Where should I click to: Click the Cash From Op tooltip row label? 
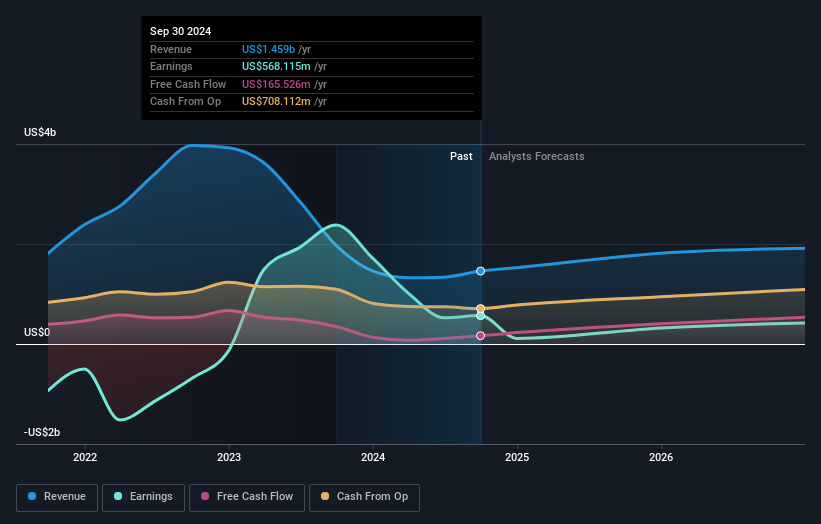click(x=185, y=102)
